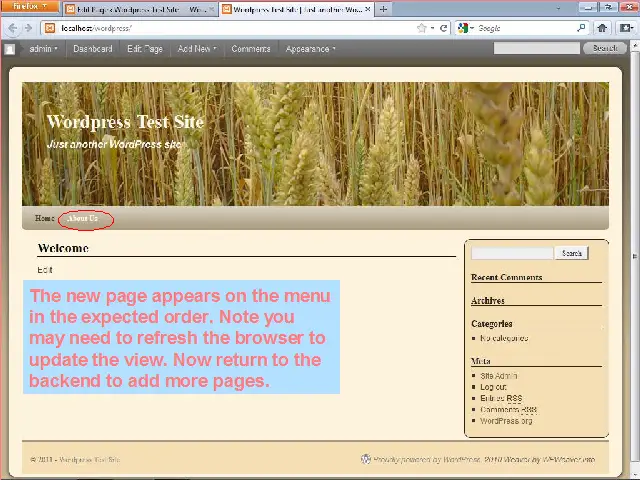Select the Home menu item
Viewport: 640px width, 480px height.
click(44, 218)
